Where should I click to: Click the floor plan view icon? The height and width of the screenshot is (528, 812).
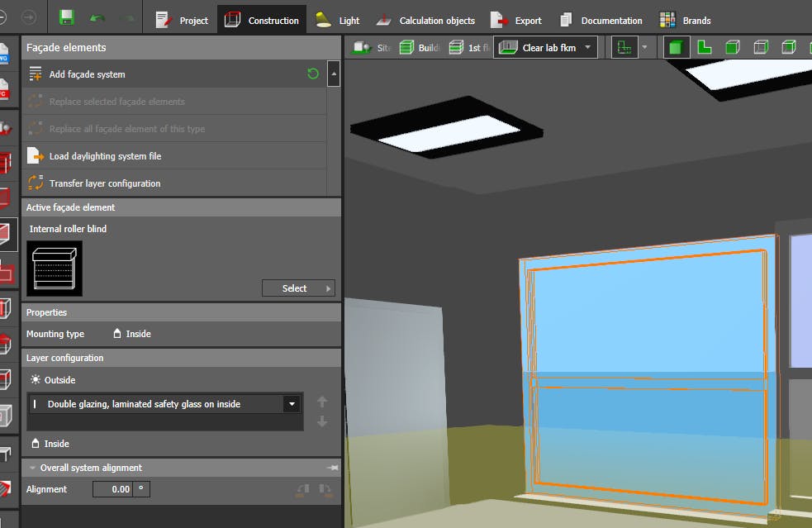click(624, 48)
